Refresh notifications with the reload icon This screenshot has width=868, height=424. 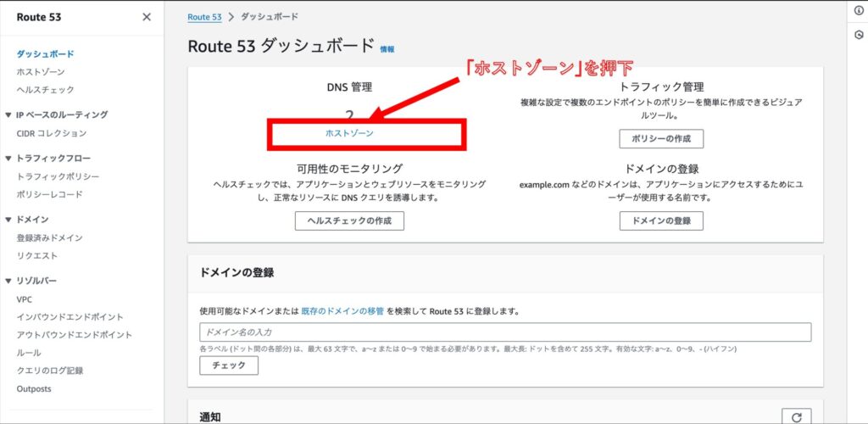(797, 417)
